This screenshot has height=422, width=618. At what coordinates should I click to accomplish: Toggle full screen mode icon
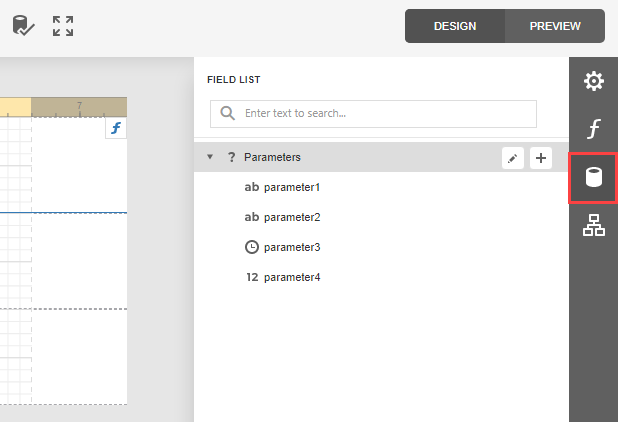coord(63,26)
